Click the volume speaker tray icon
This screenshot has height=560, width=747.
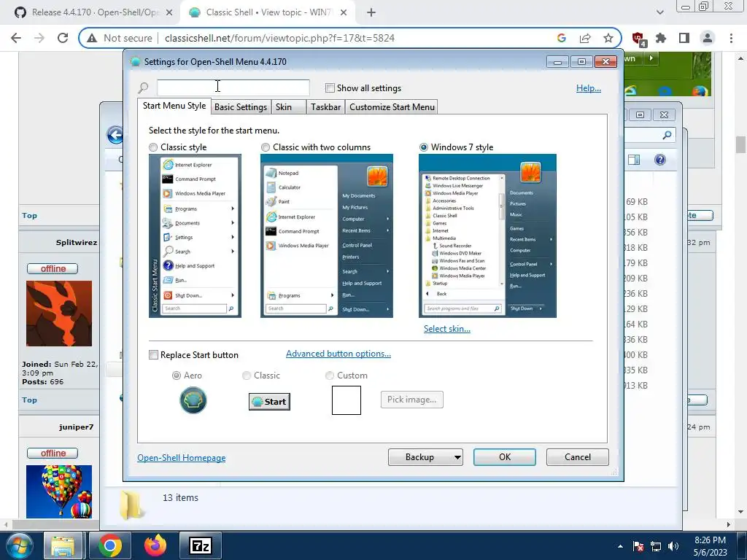coord(673,546)
